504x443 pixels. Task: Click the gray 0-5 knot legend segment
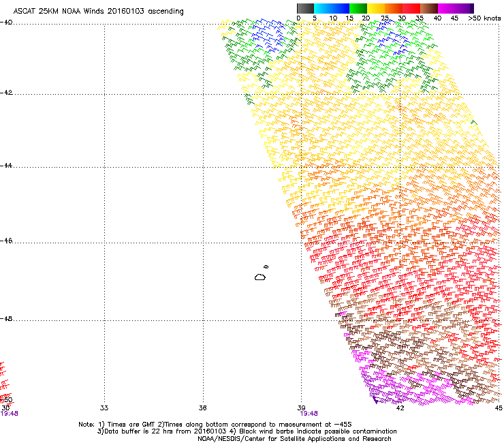[305, 8]
